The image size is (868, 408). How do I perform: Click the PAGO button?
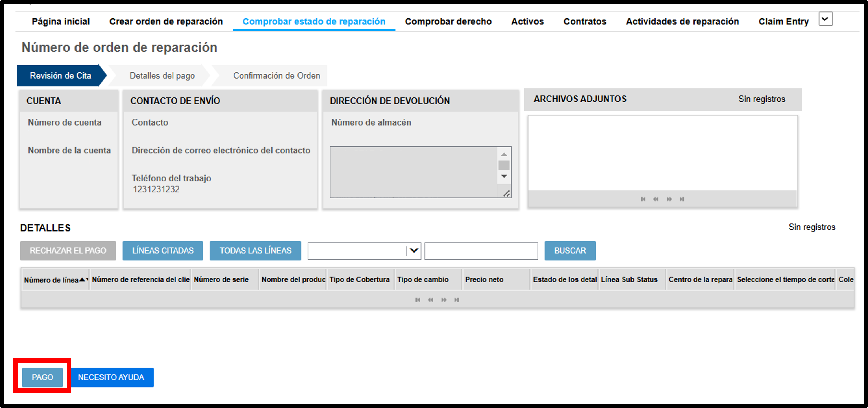(42, 377)
